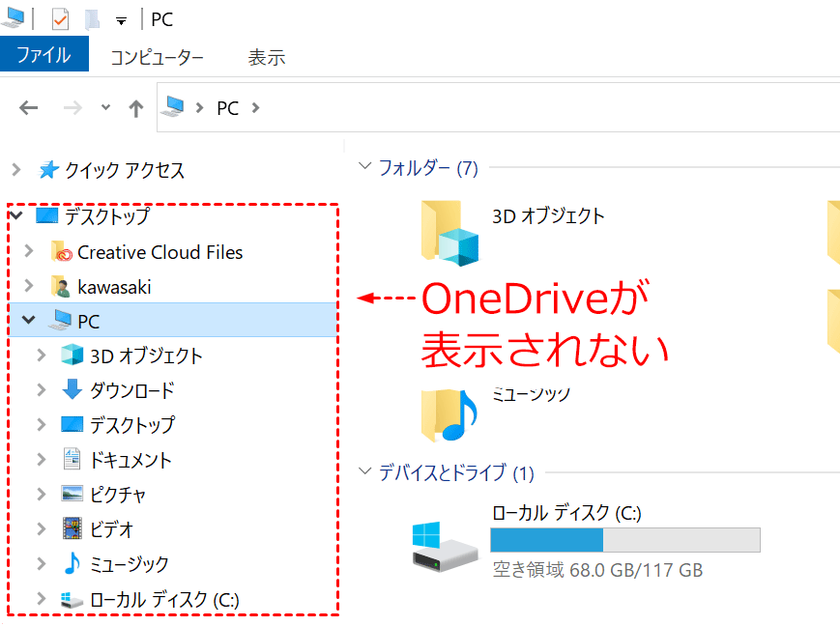Collapse the top デスクトップ tree node
Viewport: 840px width, 626px height.
point(16,215)
